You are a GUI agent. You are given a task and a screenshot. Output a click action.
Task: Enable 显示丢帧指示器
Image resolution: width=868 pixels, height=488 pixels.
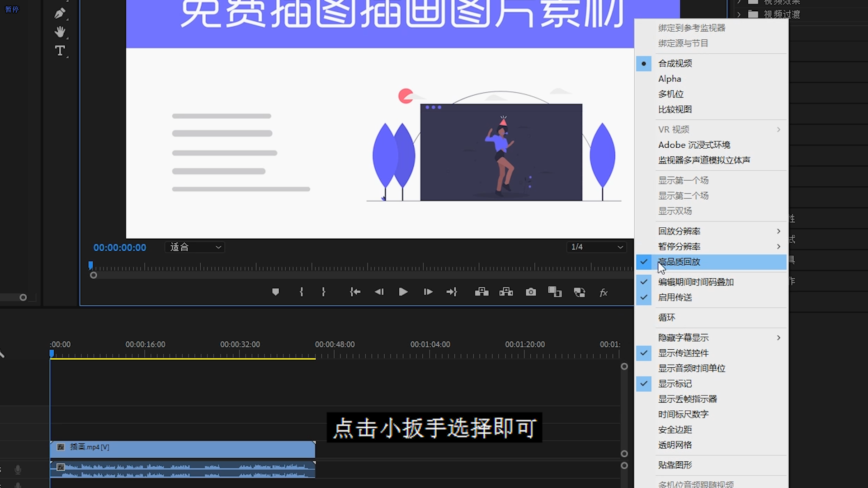712,399
